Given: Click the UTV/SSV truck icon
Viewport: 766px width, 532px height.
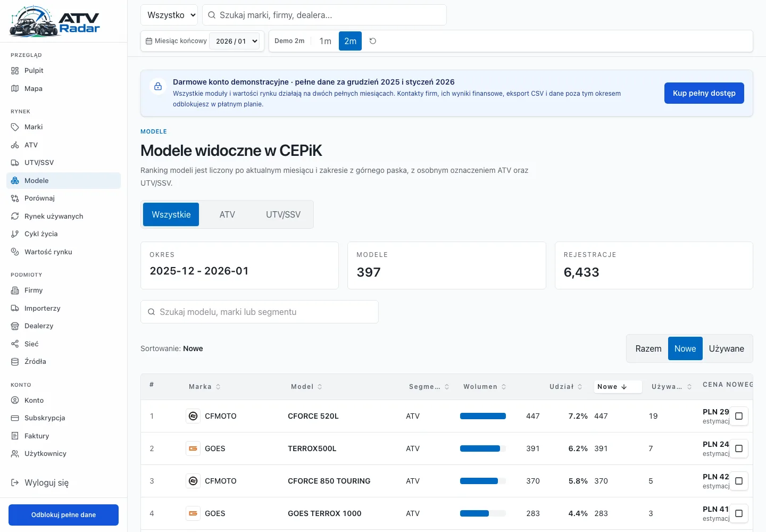Looking at the screenshot, I should click(x=15, y=163).
